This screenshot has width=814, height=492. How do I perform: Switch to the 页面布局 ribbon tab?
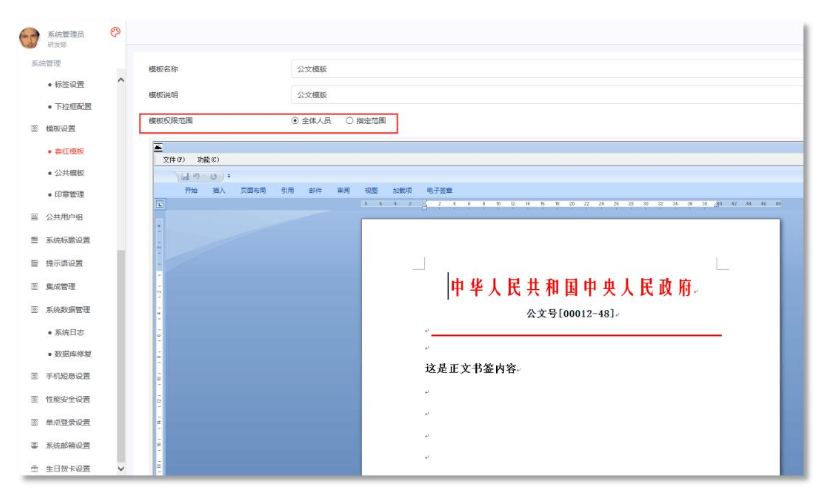coord(253,190)
